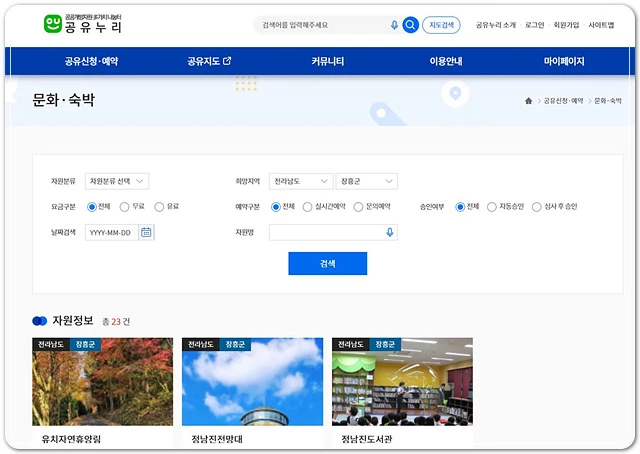
Task: Select the 자동승인 radio button
Action: click(492, 207)
